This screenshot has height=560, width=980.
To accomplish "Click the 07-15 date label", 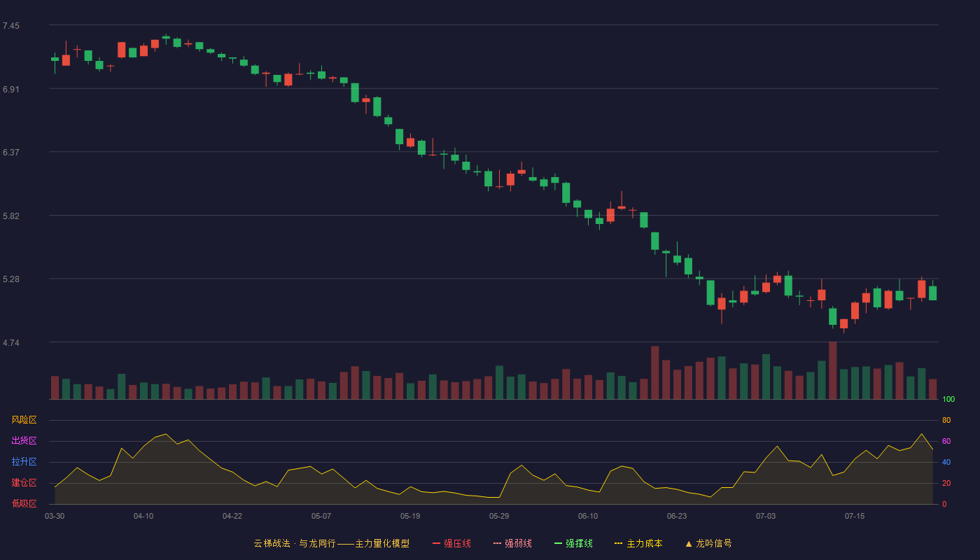I will click(855, 516).
